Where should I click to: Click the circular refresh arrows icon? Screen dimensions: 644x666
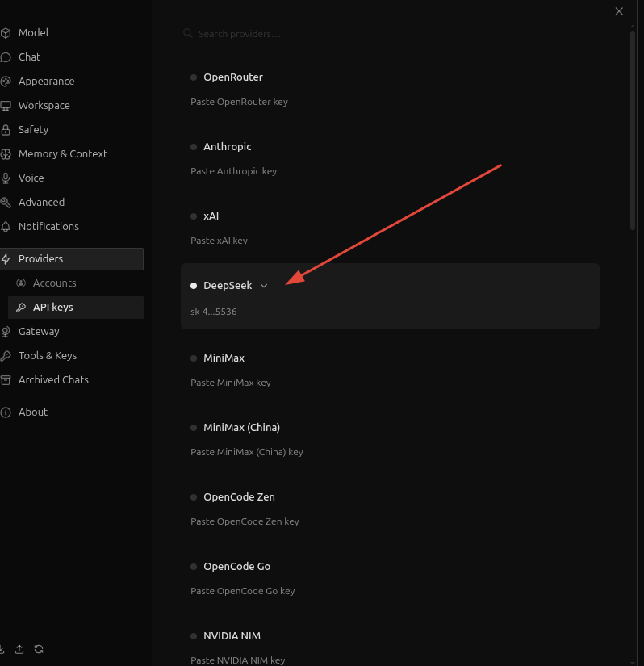click(39, 649)
